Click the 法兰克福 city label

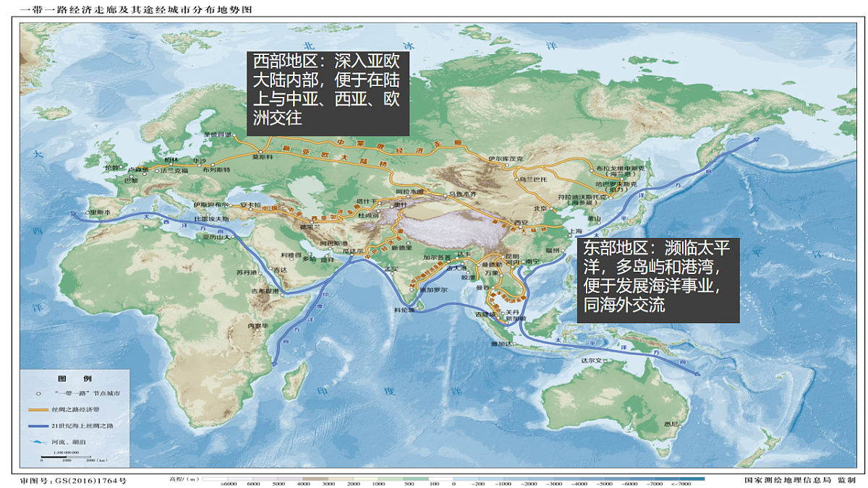[x=174, y=170]
